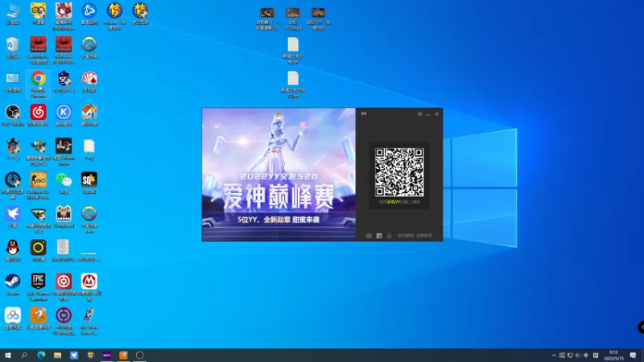The width and height of the screenshot is (644, 362).
Task: Open the orange app icon on taskbar
Action: click(123, 355)
